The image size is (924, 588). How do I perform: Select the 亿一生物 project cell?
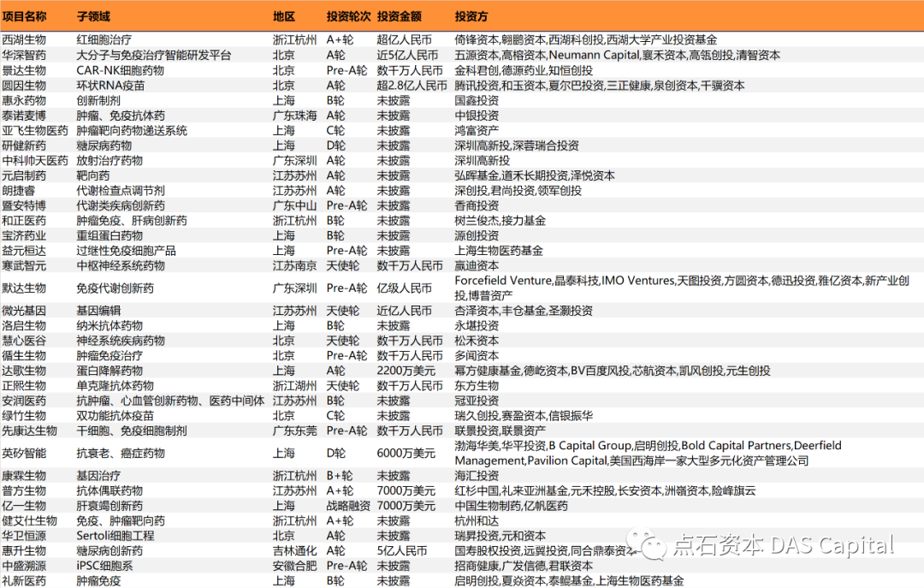24,506
